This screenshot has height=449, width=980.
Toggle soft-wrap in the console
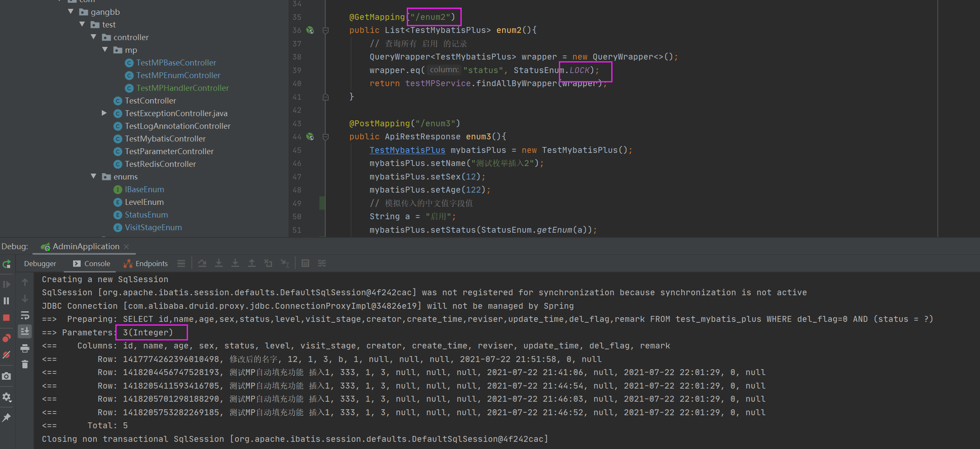(x=25, y=315)
